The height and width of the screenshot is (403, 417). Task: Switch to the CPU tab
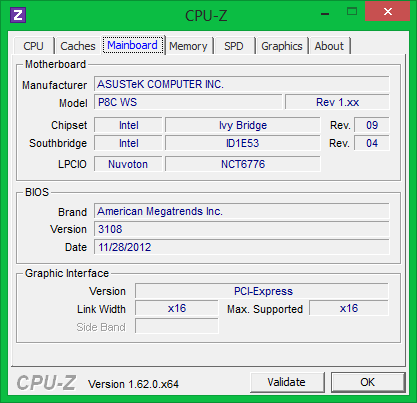pos(34,46)
